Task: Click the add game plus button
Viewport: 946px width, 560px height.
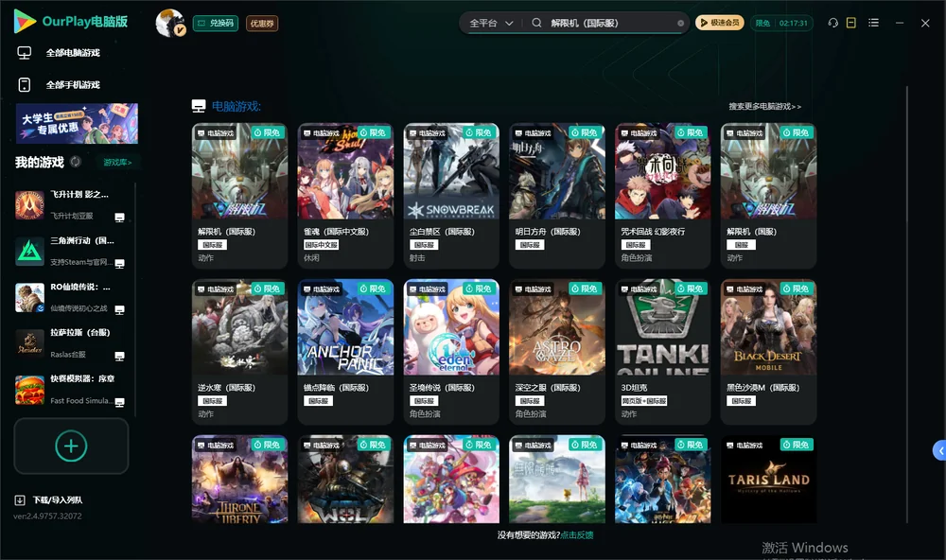Action: (x=71, y=446)
